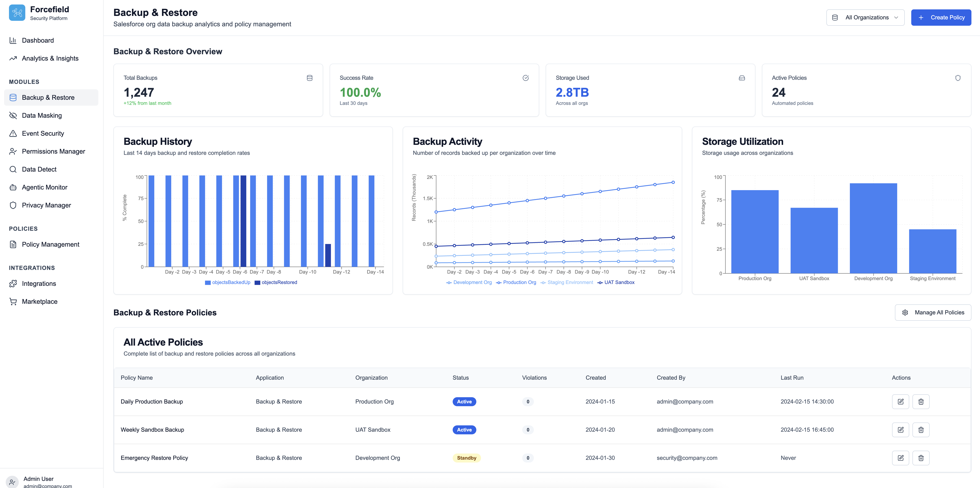Click the Integrations puzzle icon
Viewport: 980px width, 488px height.
[x=13, y=284]
